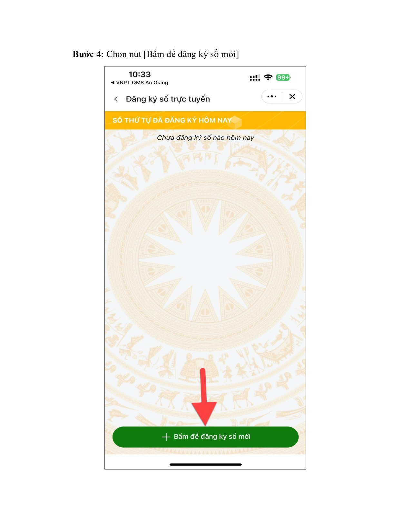Tap the pill-shaped capsule menu divider area

tap(282, 96)
